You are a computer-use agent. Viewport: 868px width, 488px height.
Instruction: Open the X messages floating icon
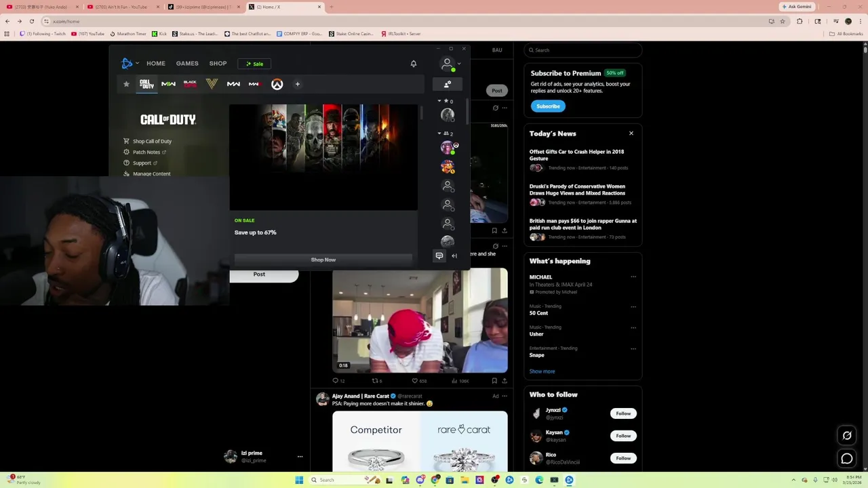pos(847,459)
